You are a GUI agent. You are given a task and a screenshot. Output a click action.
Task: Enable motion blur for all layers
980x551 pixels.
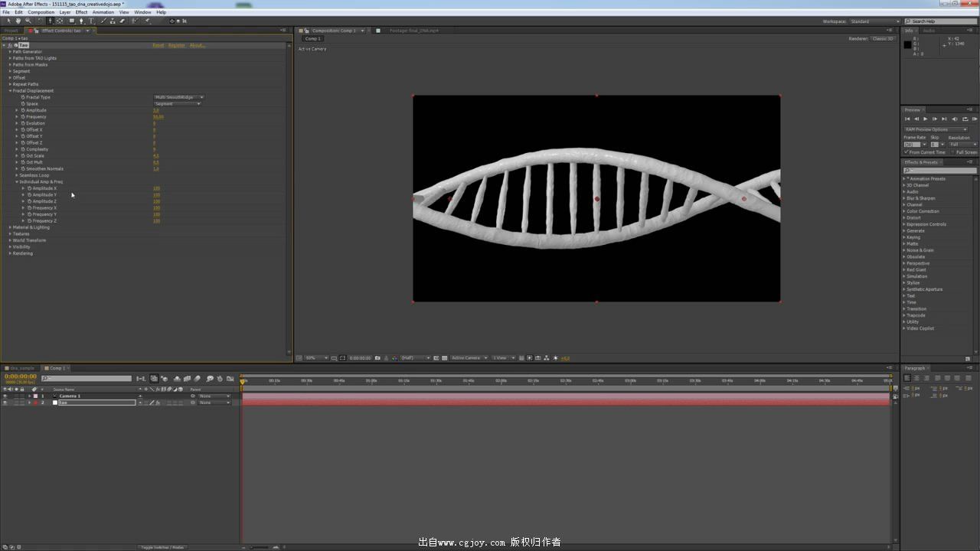pyautogui.click(x=198, y=378)
